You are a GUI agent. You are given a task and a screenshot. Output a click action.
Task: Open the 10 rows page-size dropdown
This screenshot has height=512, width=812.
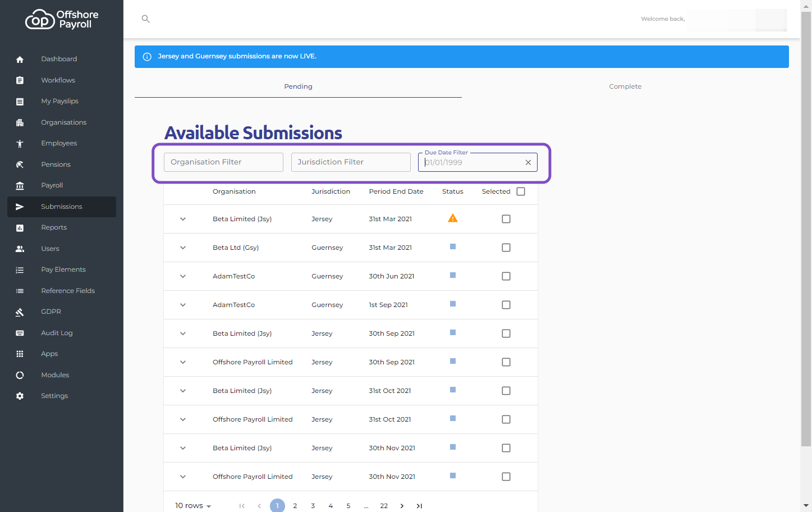(x=193, y=506)
